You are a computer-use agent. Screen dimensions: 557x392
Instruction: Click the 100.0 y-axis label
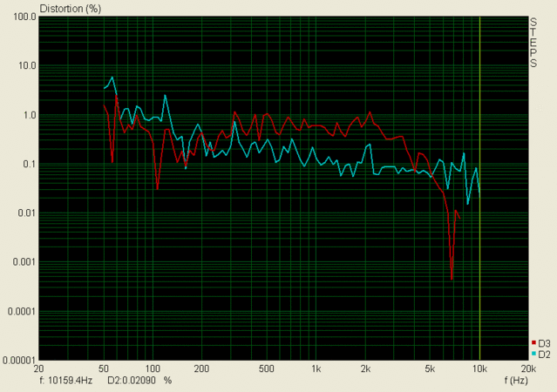click(x=25, y=17)
